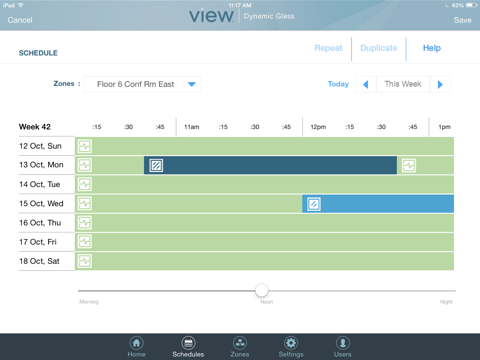Click the 1pm time marker
This screenshot has height=360, width=480.
coord(444,127)
